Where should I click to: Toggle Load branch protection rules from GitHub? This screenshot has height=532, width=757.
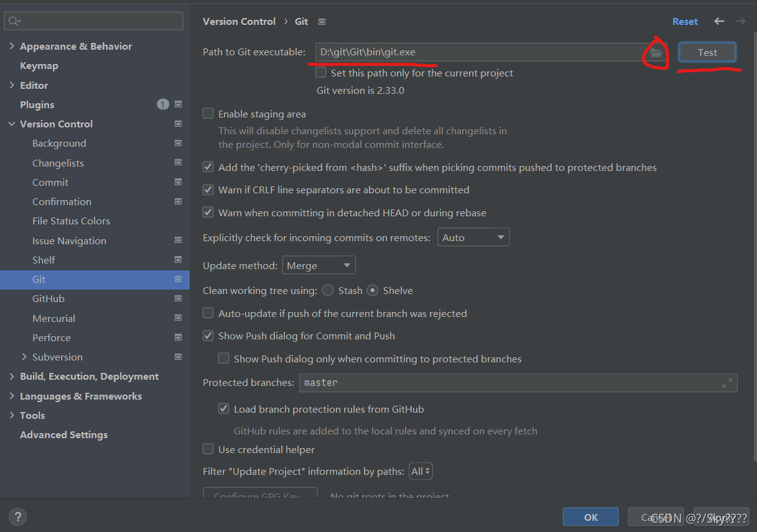tap(224, 409)
